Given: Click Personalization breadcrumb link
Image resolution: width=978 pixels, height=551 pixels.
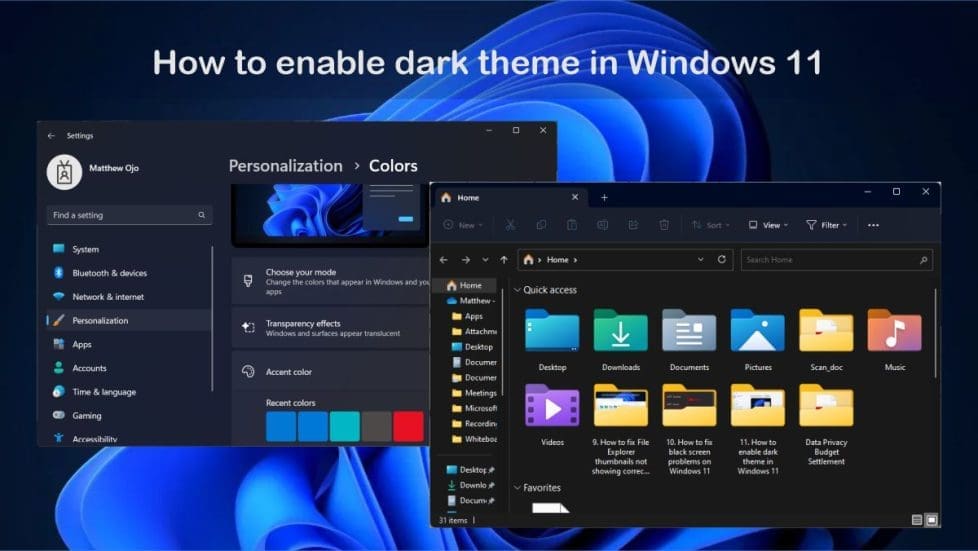Looking at the screenshot, I should (x=286, y=166).
